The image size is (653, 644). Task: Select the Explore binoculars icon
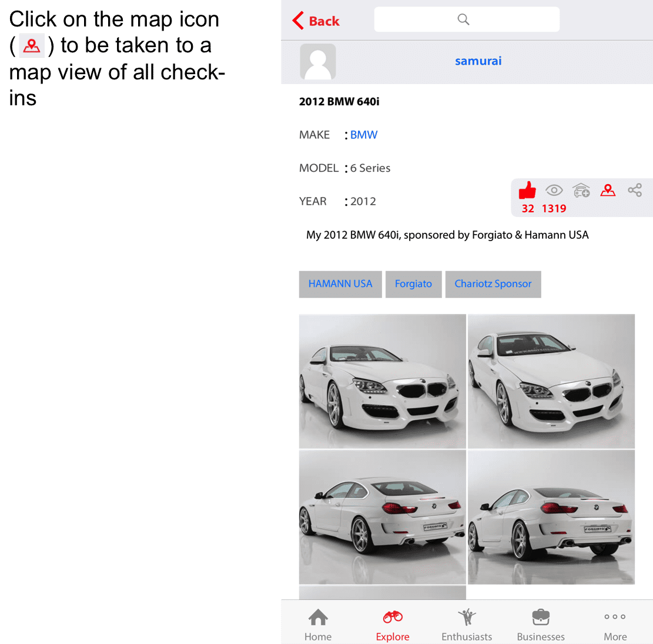pos(393,618)
